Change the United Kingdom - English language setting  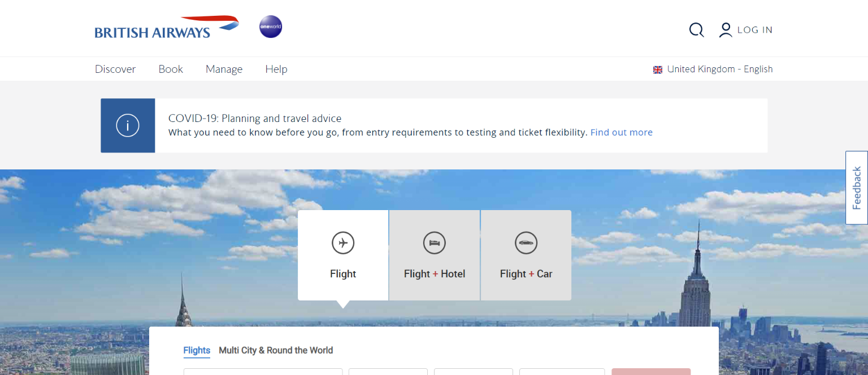click(719, 69)
